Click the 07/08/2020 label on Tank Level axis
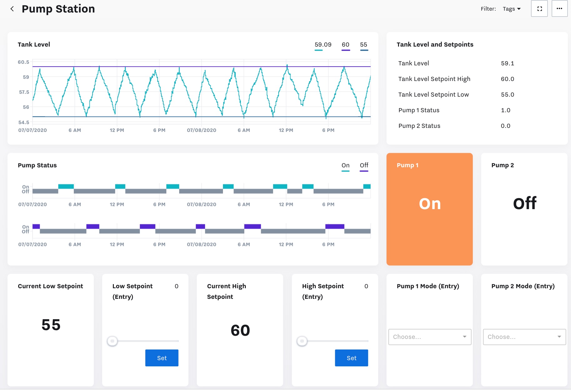The width and height of the screenshot is (571, 392). 201,130
